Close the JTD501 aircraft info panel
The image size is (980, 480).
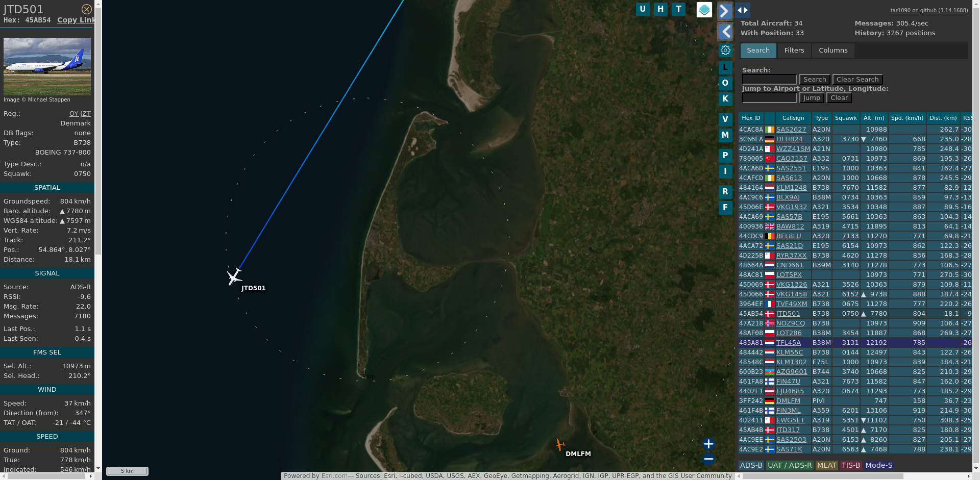click(x=87, y=9)
